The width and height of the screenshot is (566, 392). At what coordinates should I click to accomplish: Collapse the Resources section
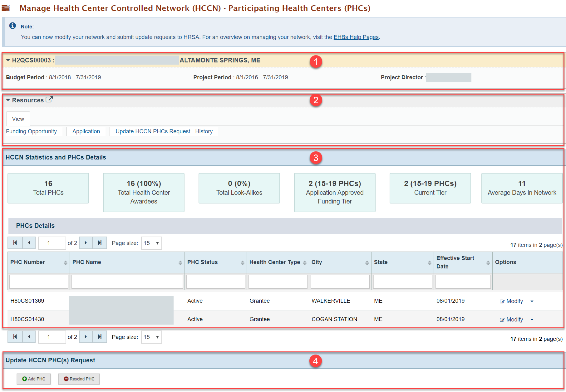(x=8, y=100)
